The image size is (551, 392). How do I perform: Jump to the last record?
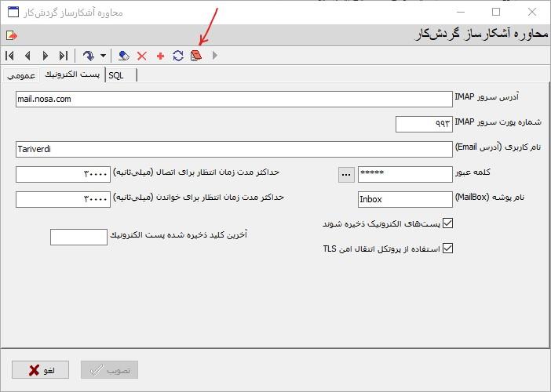point(64,56)
